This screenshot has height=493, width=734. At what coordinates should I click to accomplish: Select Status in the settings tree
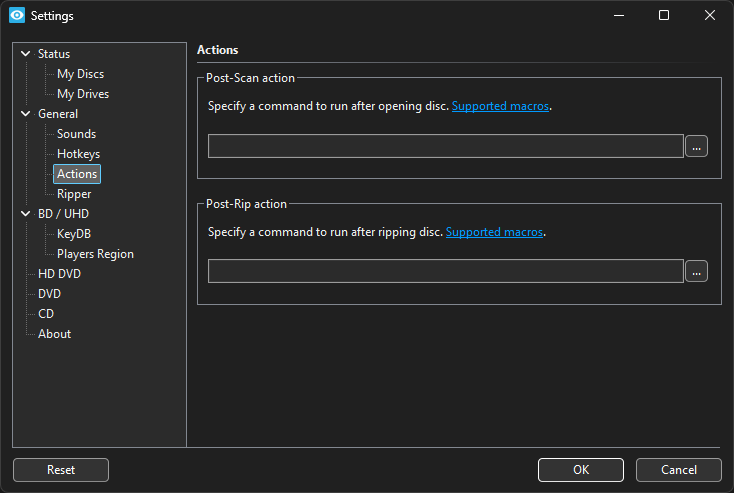pyautogui.click(x=54, y=54)
